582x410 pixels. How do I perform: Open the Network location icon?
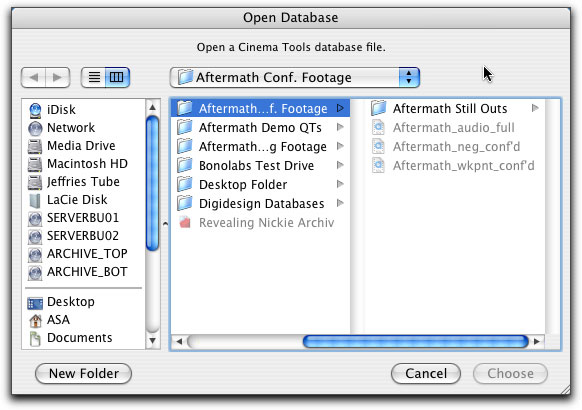[x=35, y=128]
